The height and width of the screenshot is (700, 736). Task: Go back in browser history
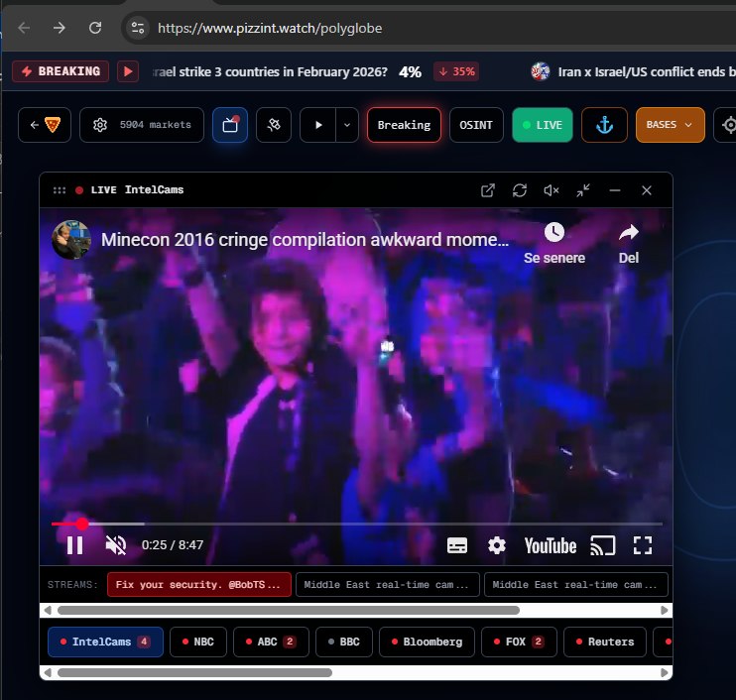[x=24, y=28]
